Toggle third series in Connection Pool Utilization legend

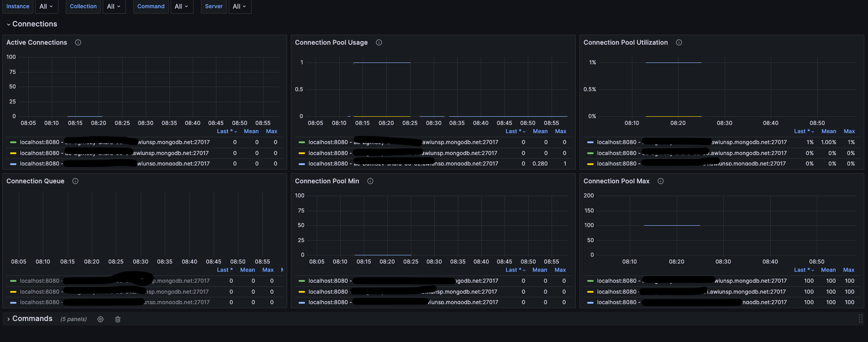click(x=691, y=164)
